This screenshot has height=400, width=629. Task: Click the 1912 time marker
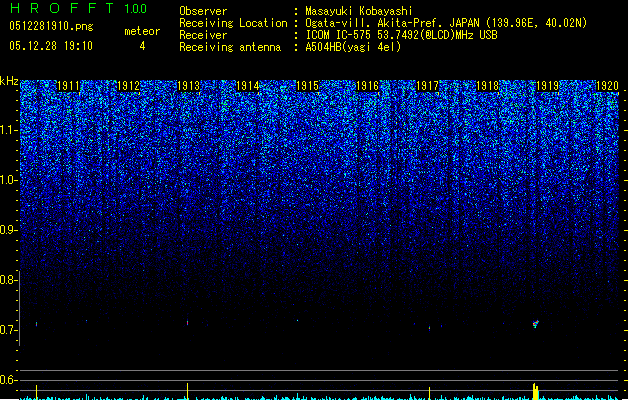[128, 86]
